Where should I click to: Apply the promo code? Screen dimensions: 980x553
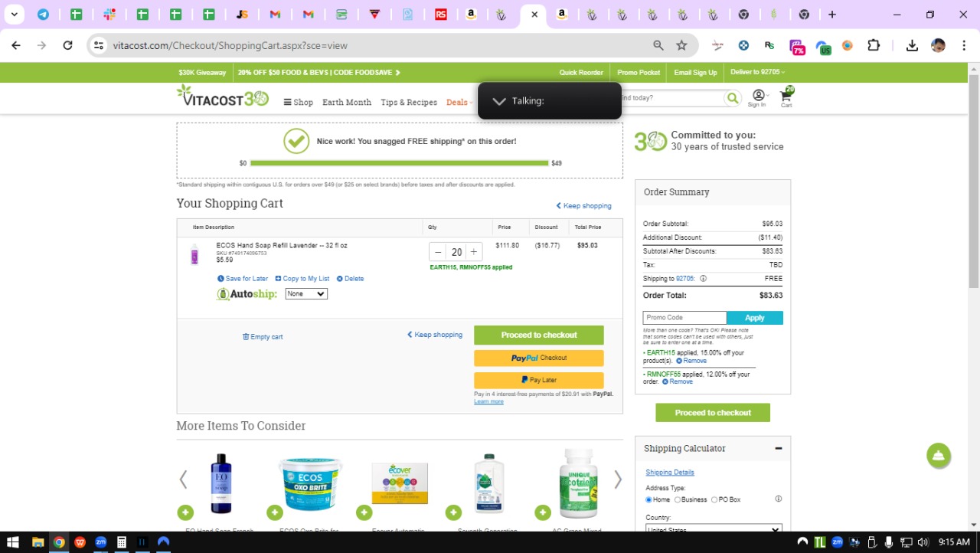[755, 318]
